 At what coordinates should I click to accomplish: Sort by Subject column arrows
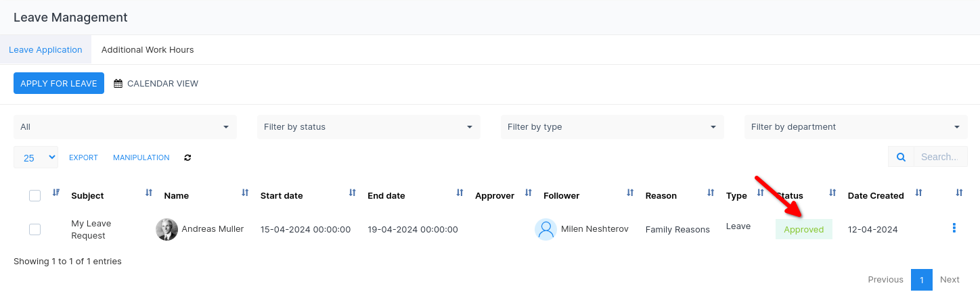coord(149,193)
